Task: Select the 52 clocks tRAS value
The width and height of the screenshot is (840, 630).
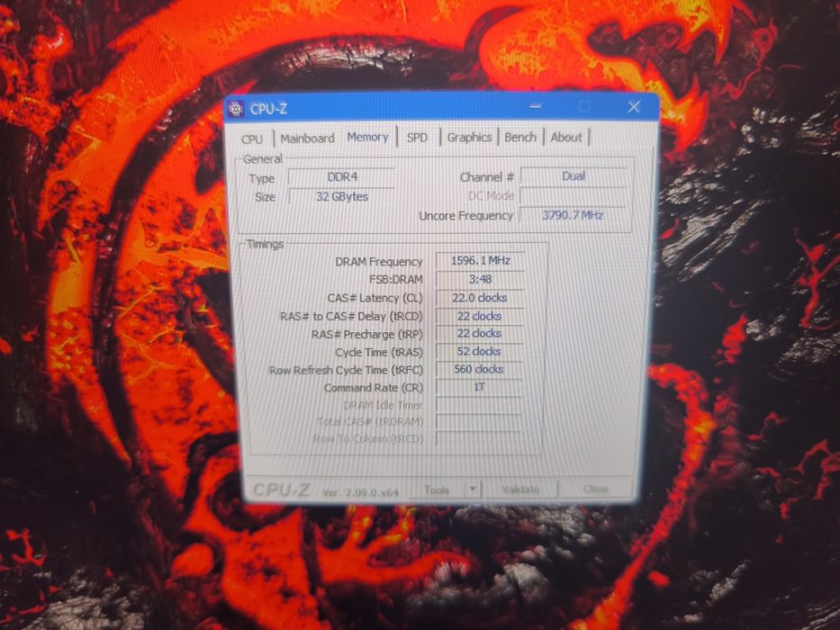Action: coord(480,351)
